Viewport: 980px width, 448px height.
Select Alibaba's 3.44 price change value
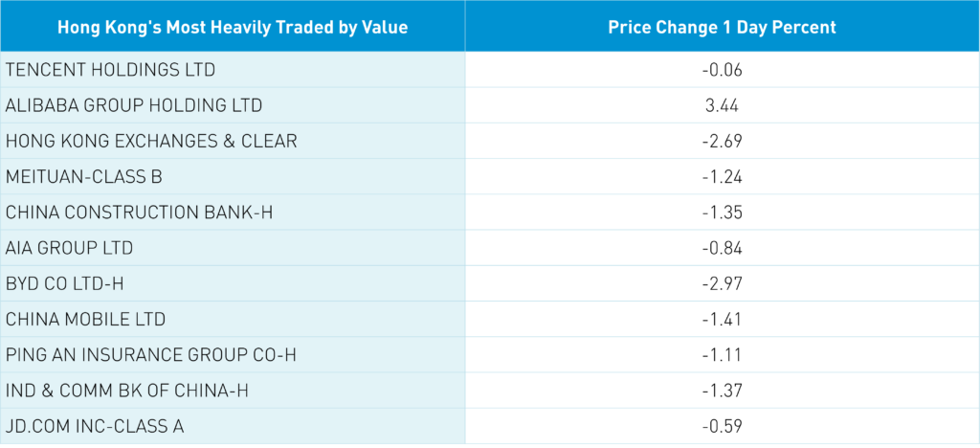pyautogui.click(x=722, y=105)
